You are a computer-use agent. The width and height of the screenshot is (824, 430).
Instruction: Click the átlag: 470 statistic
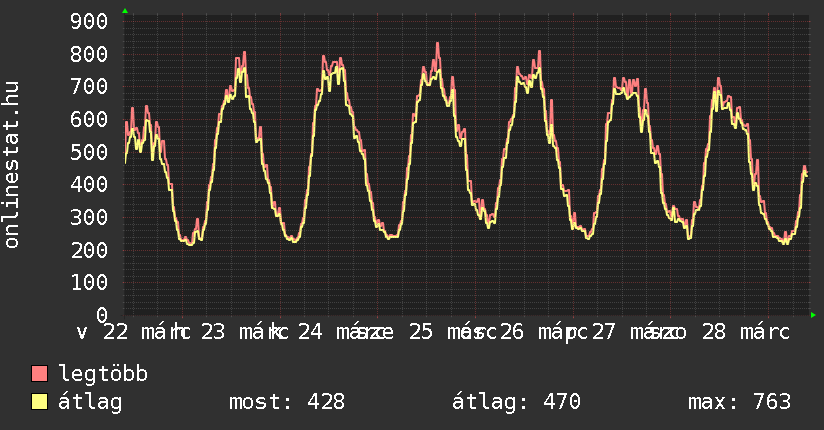[516, 402]
